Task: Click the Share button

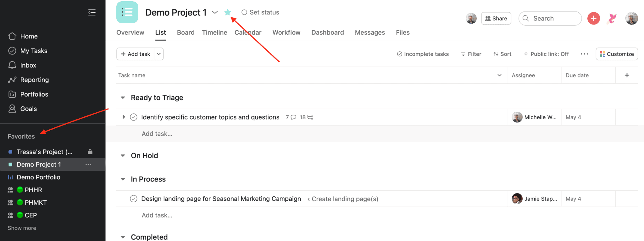Action: (496, 18)
